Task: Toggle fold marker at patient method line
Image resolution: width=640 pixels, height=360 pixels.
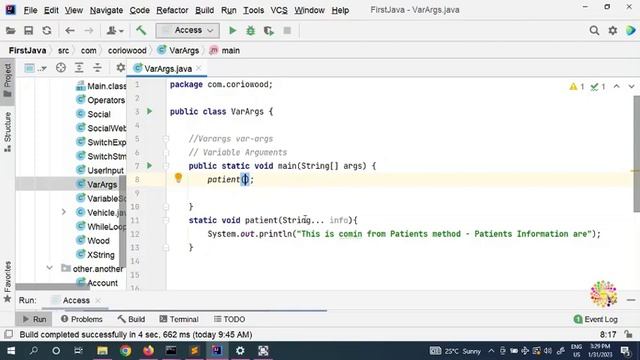Action: pyautogui.click(x=166, y=220)
